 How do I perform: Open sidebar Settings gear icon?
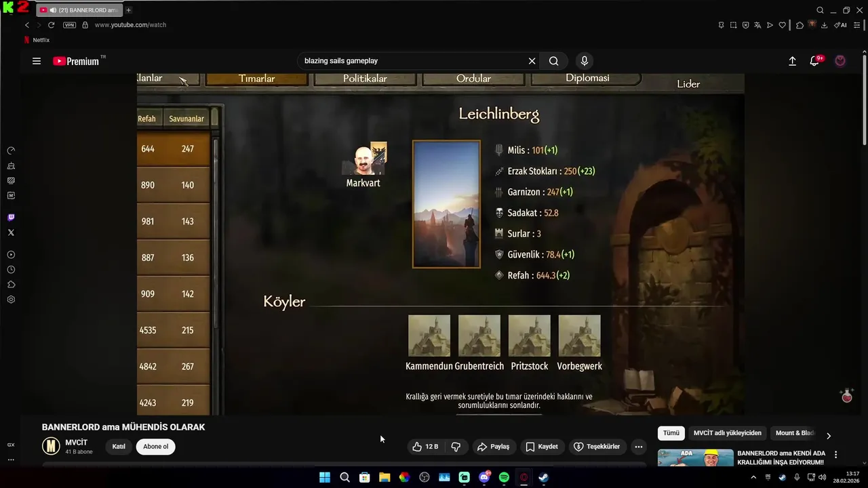pyautogui.click(x=11, y=300)
